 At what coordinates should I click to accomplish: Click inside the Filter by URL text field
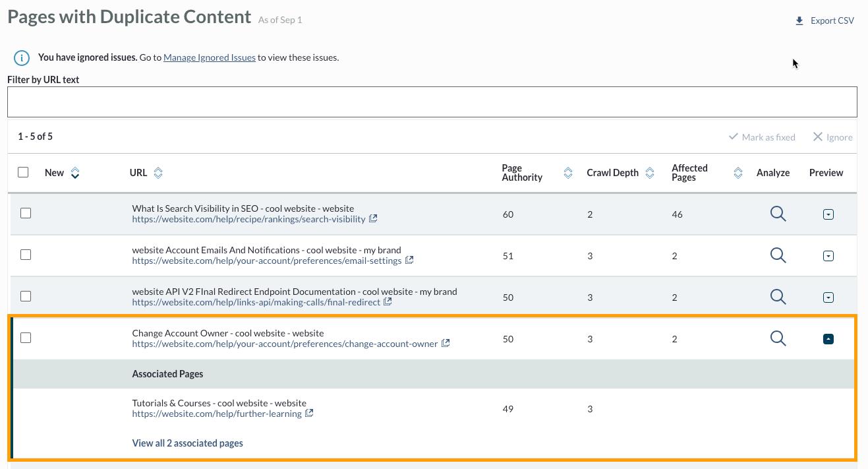[432, 101]
